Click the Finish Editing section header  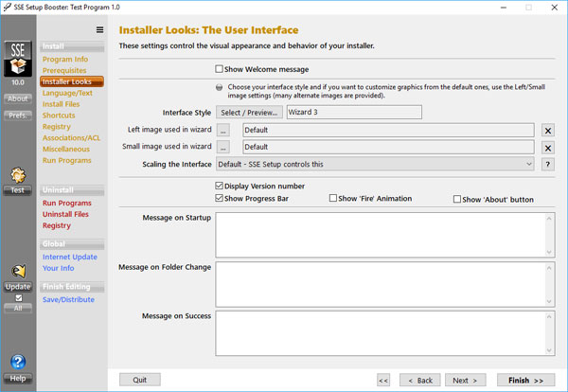72,287
